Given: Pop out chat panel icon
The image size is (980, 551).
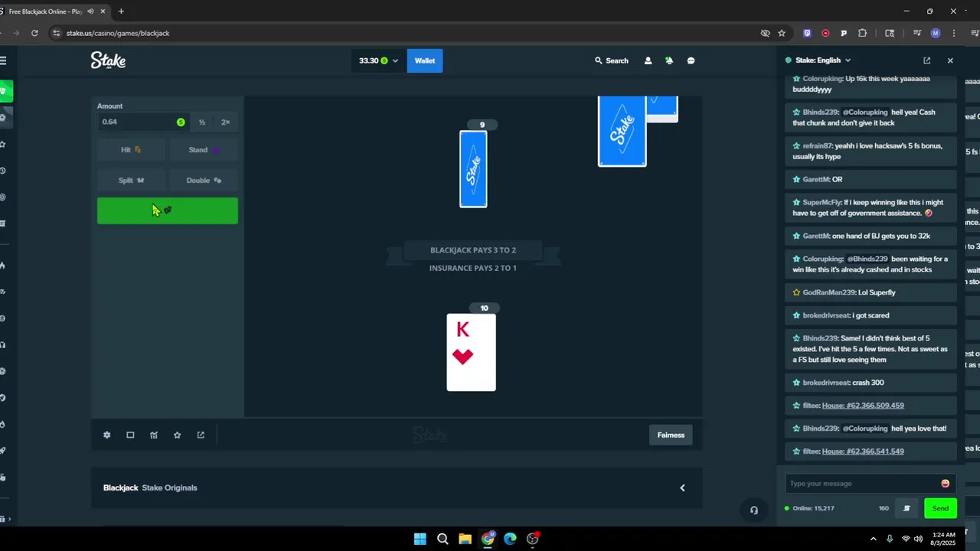Looking at the screenshot, I should 926,60.
